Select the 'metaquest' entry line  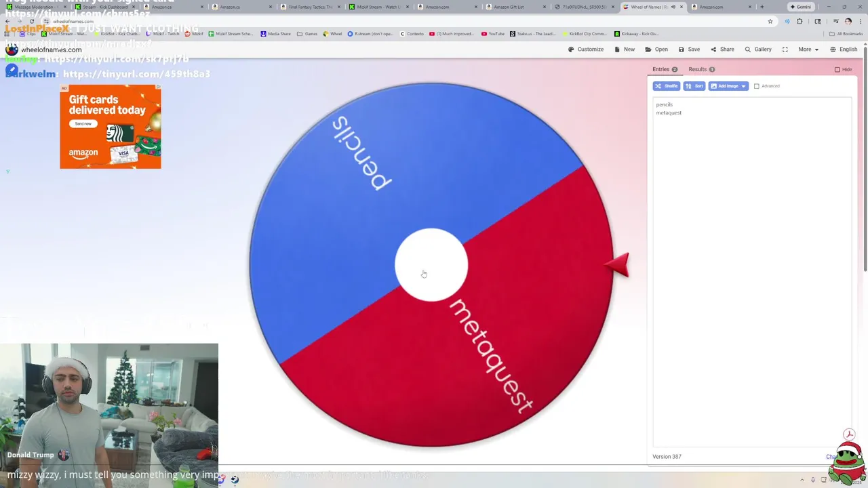669,113
